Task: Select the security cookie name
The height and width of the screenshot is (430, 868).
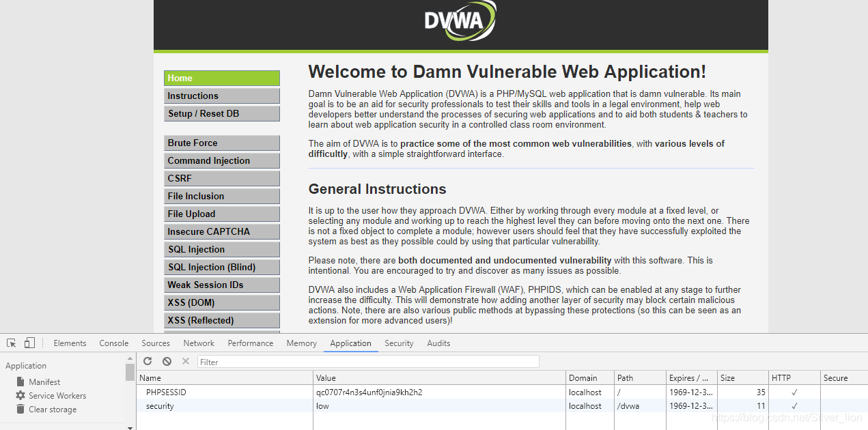Action: pos(160,406)
